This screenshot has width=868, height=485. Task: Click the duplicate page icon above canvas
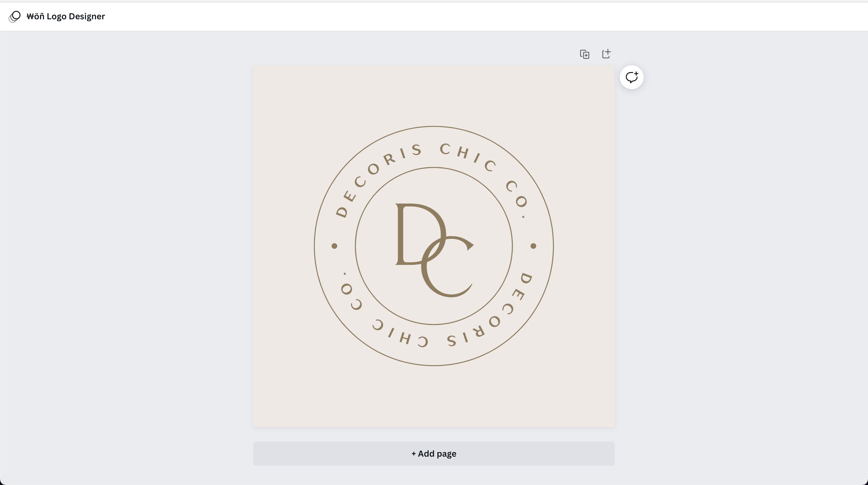(x=585, y=54)
